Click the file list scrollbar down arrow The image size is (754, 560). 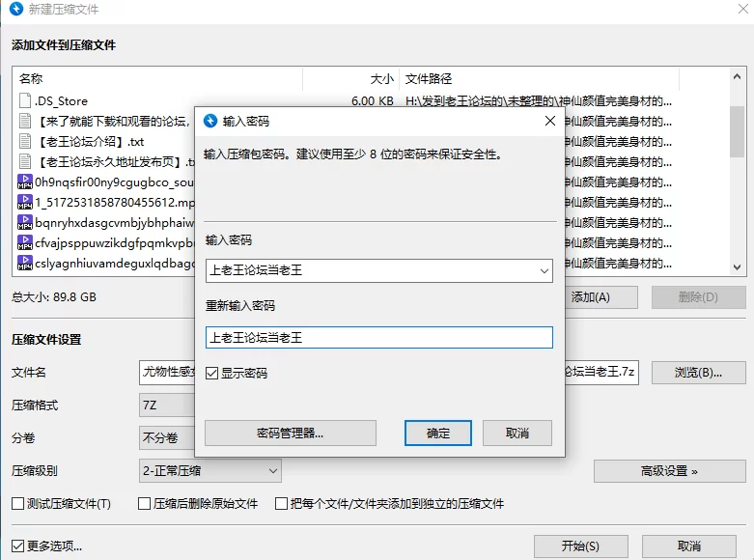pyautogui.click(x=737, y=266)
